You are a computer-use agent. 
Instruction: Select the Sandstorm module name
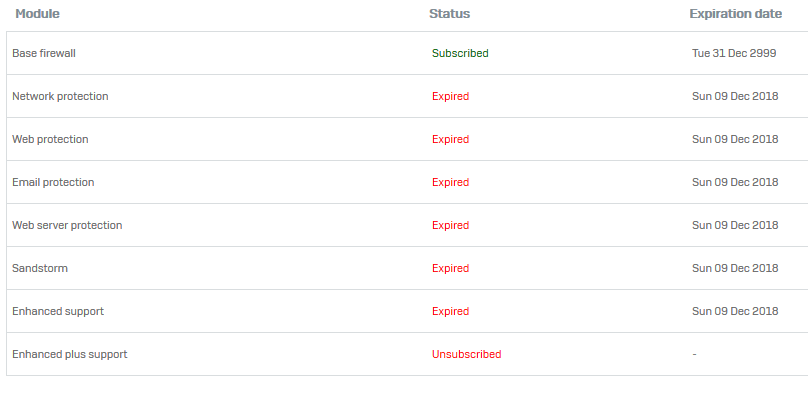(40, 268)
